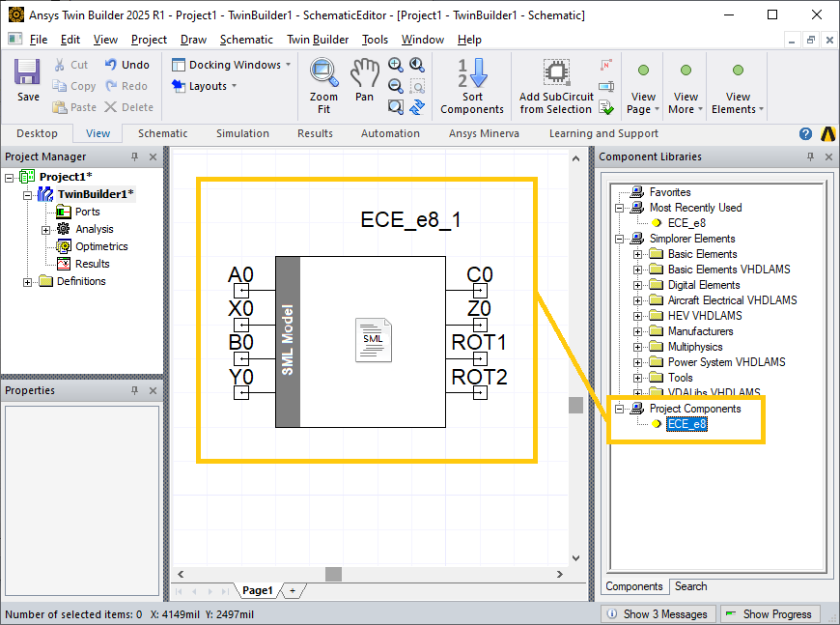Screen dimensions: 840x625
Task: Click the Save icon in the ribbon
Action: click(x=27, y=71)
